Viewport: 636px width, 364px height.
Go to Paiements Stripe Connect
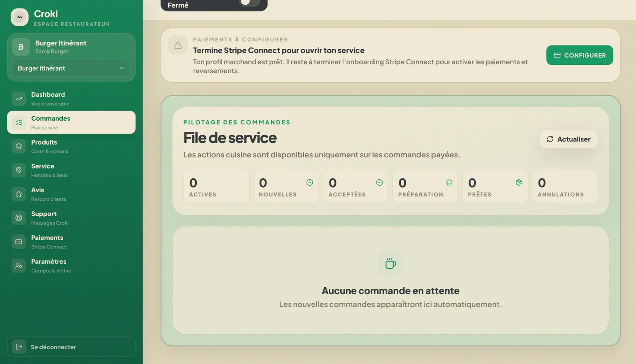71,242
